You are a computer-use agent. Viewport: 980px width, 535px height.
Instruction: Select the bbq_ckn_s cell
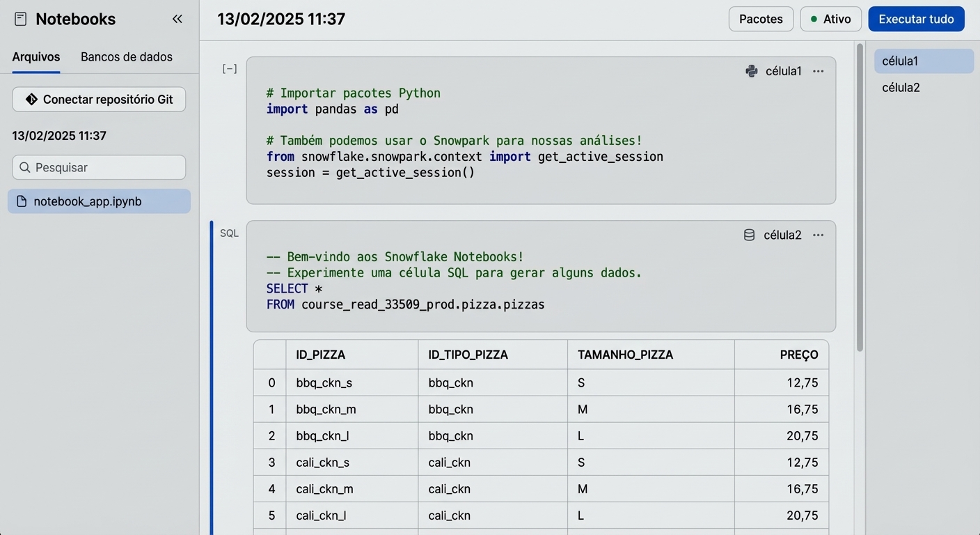pyautogui.click(x=351, y=382)
